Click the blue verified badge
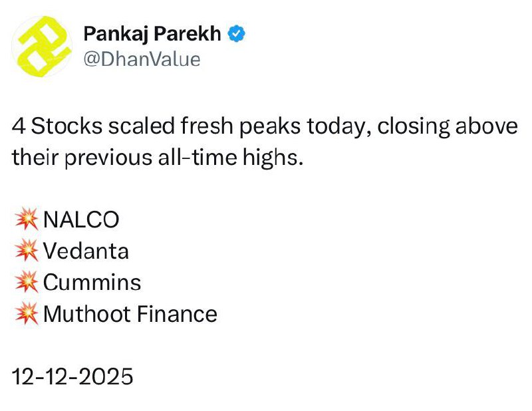Viewport: 532px width, 411px height. coord(235,35)
